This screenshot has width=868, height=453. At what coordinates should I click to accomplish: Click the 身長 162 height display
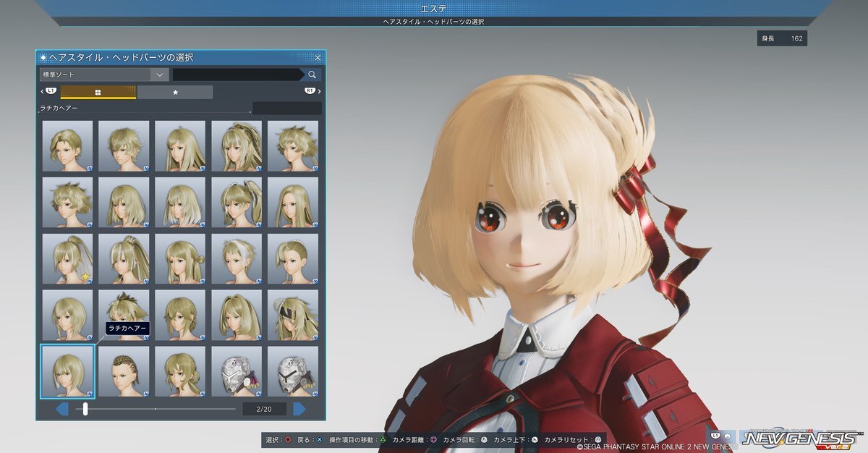click(x=782, y=38)
